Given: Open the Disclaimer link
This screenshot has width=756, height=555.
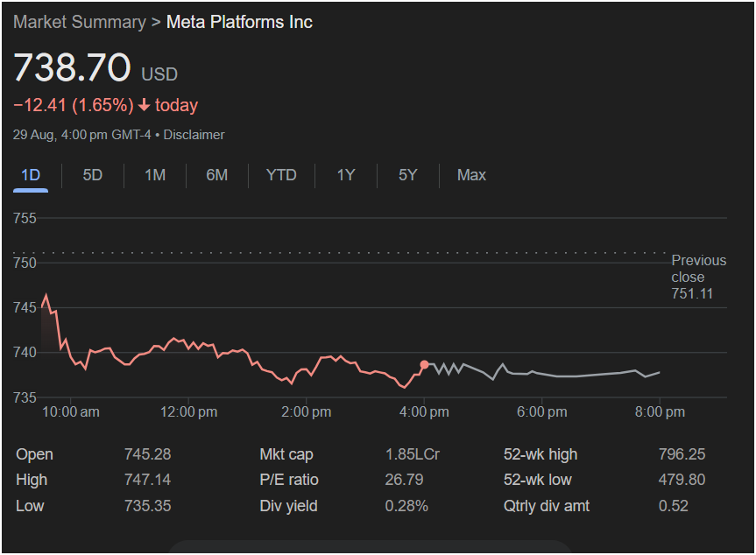Looking at the screenshot, I should click(194, 135).
